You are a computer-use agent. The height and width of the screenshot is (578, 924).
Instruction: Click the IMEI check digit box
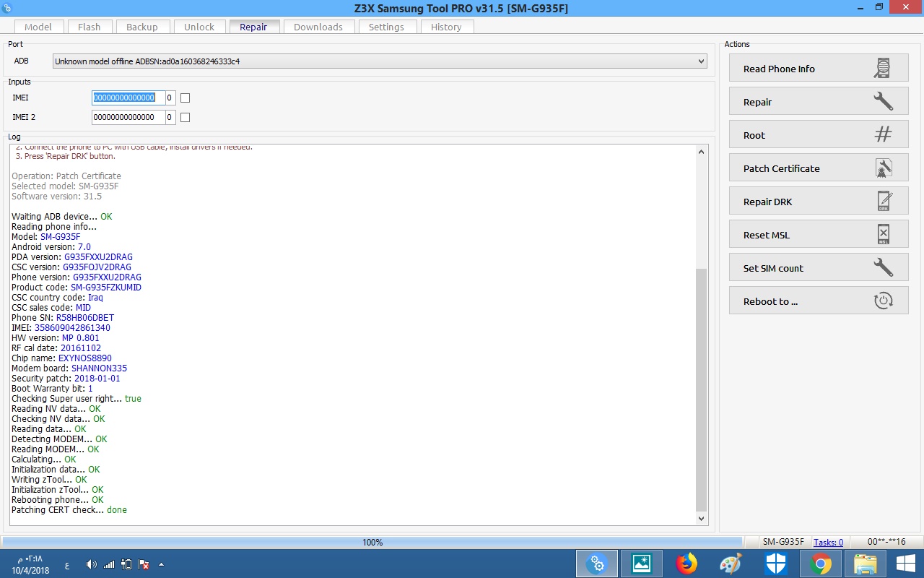[170, 98]
